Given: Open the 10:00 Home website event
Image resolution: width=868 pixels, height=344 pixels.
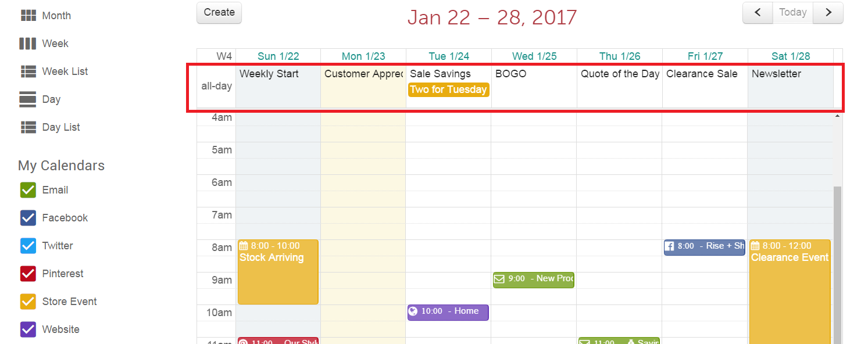Looking at the screenshot, I should click(448, 312).
